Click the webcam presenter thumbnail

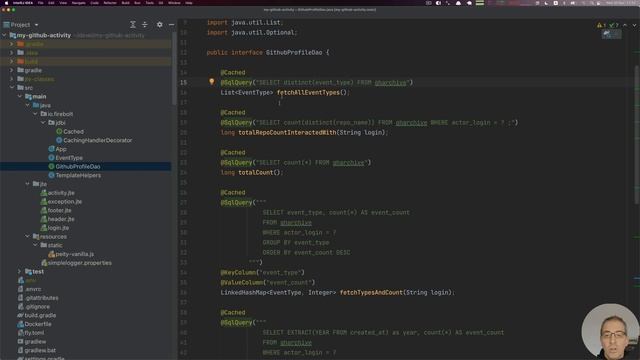pos(611,331)
